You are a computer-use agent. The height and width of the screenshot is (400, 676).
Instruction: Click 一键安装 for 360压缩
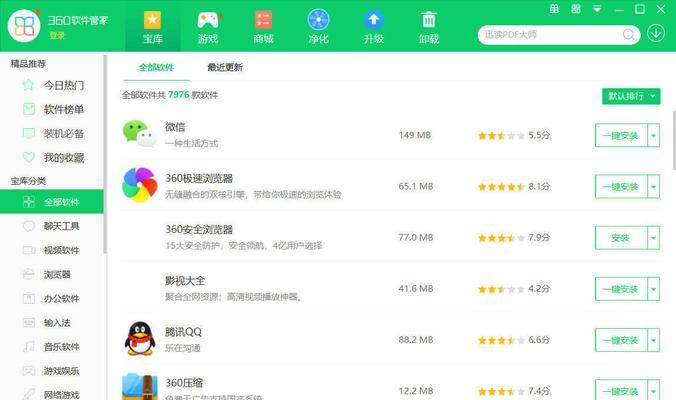(x=621, y=391)
